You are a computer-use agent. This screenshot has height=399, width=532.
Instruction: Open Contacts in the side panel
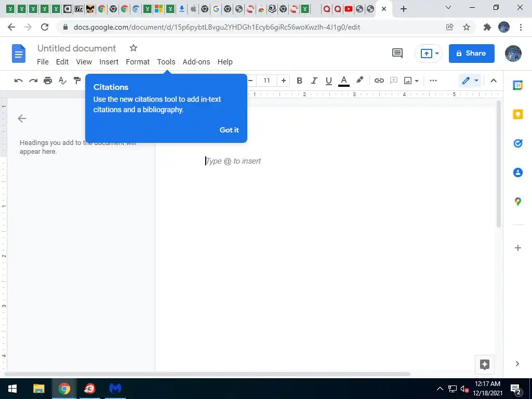[x=518, y=172]
